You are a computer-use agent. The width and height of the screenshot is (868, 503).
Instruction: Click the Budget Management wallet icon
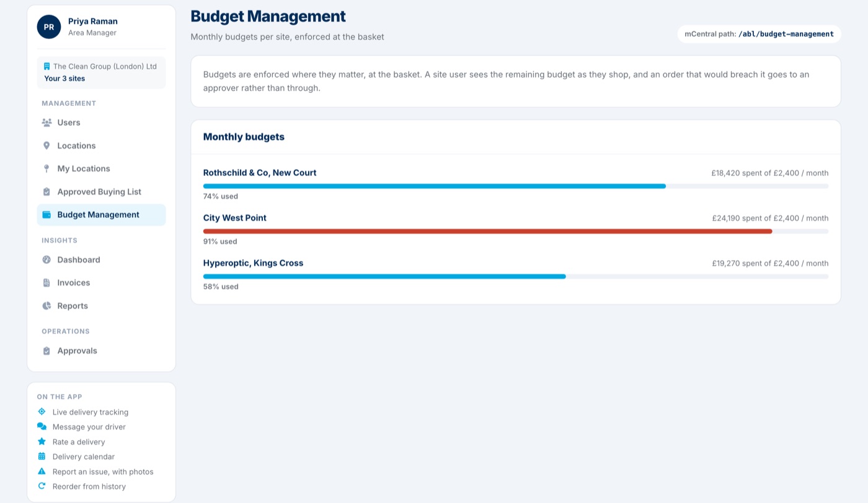click(46, 215)
